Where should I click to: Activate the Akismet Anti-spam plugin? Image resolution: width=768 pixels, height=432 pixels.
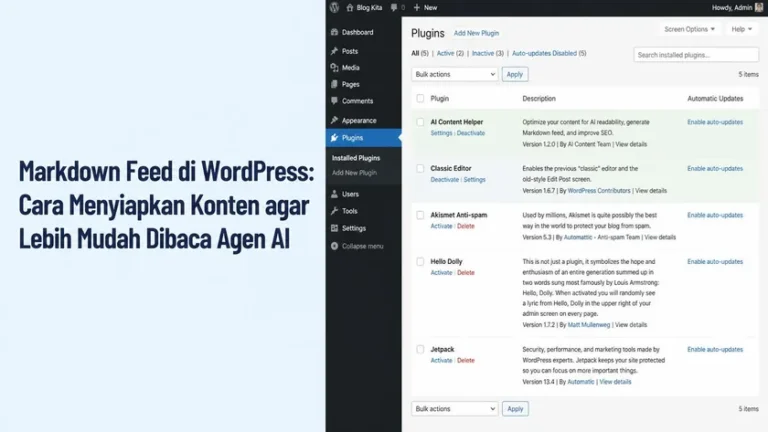441,226
